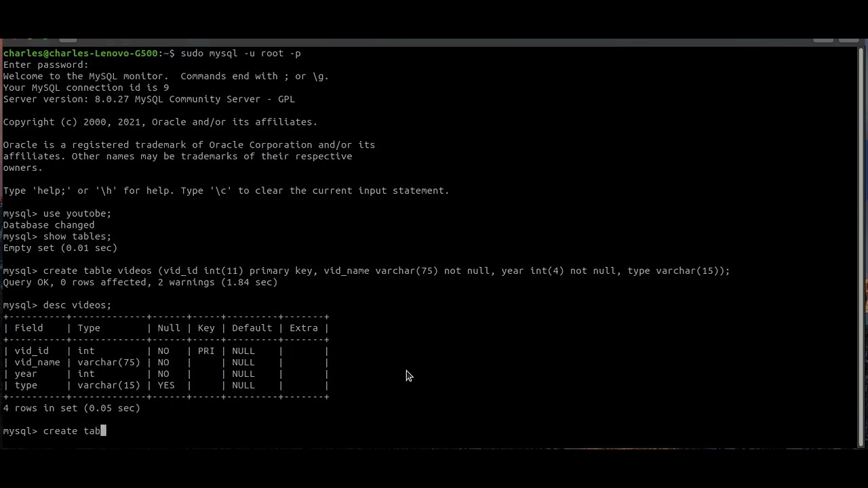Click the 'vid_name' field cell
Viewport: 868px width, 488px height.
[x=37, y=363]
